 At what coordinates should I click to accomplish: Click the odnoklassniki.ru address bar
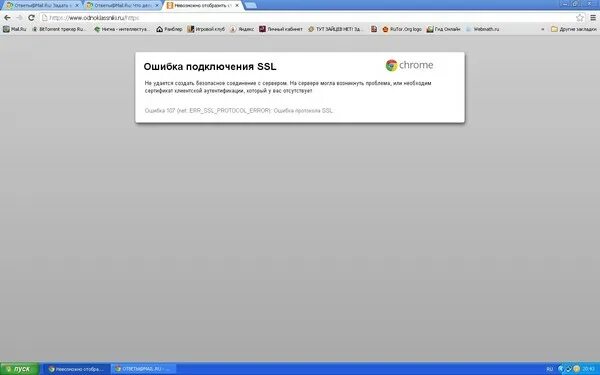point(306,18)
